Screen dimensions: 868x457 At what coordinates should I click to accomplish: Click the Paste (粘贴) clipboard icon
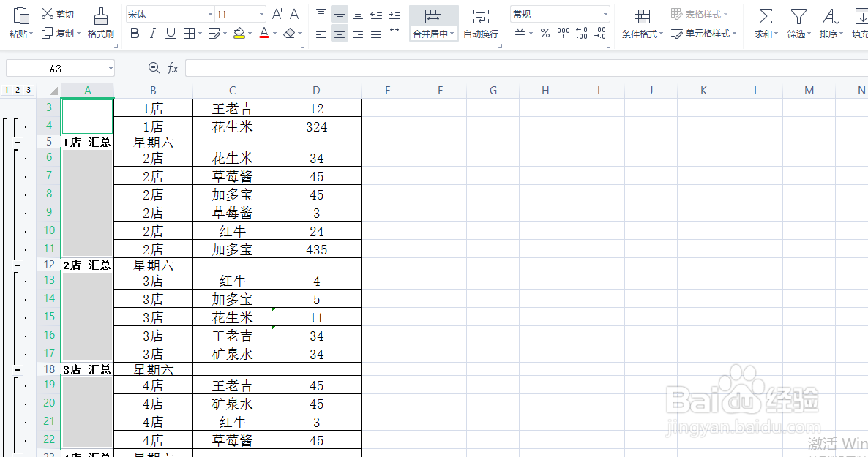pyautogui.click(x=21, y=15)
